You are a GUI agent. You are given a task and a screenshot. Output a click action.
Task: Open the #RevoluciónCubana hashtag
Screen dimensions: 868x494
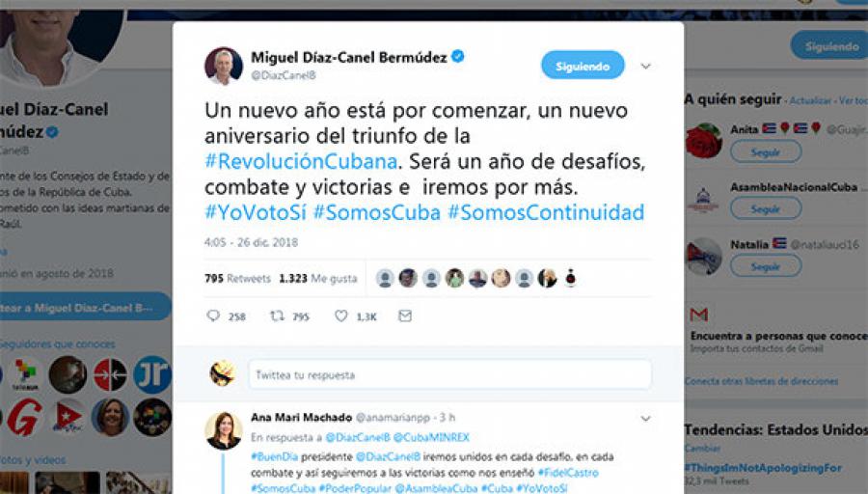click(301, 161)
